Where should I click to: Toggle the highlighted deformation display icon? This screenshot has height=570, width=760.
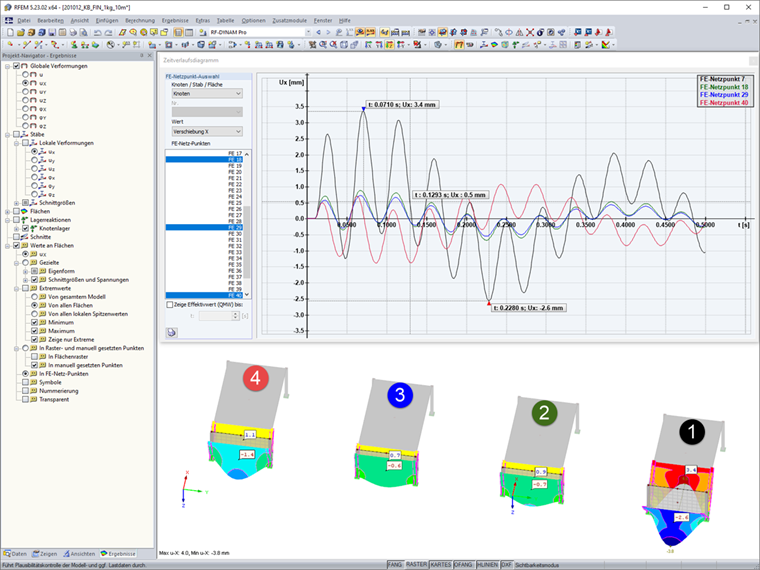[459, 45]
